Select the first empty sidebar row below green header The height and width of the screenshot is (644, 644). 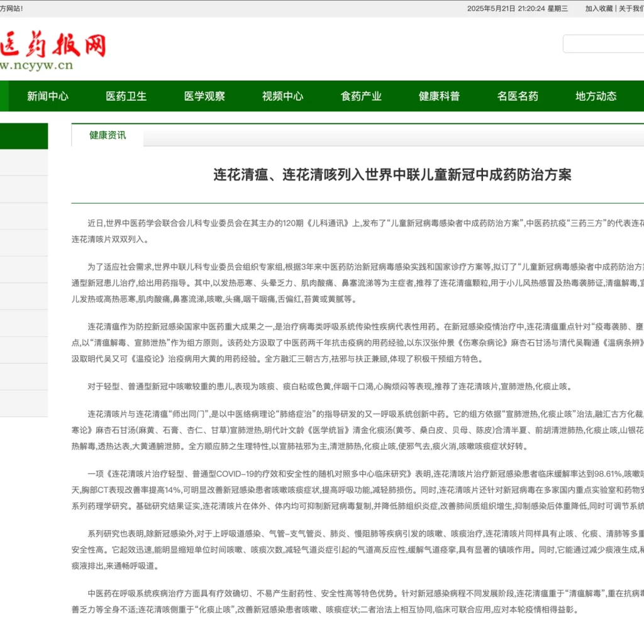24,162
